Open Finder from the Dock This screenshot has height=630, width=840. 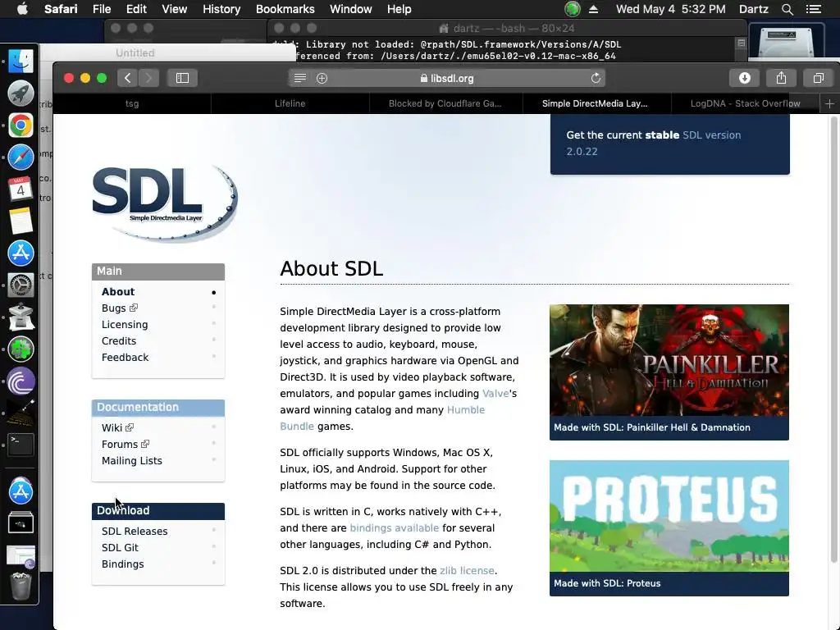pyautogui.click(x=21, y=61)
